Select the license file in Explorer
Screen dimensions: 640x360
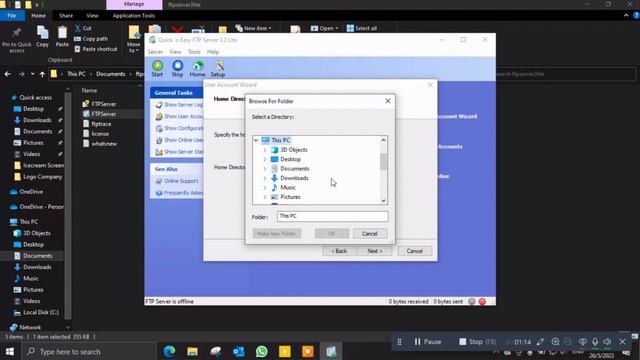pos(100,133)
